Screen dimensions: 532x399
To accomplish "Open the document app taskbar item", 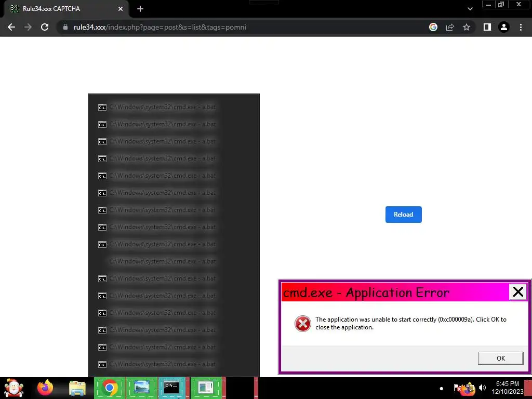I will click(x=207, y=388).
